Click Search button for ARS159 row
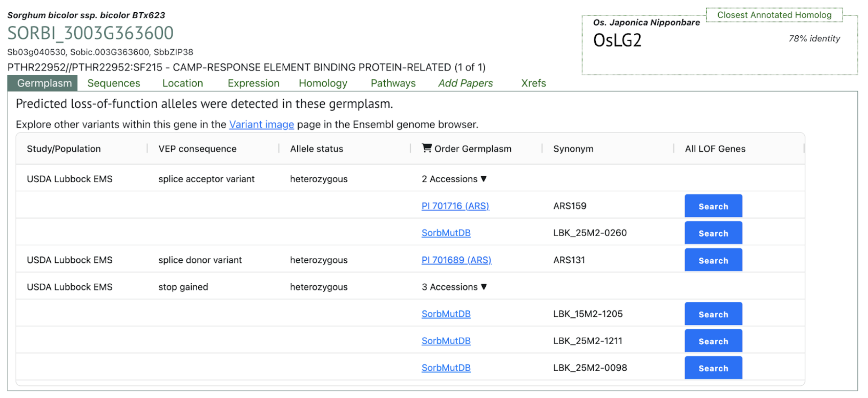868x398 pixels. [713, 206]
